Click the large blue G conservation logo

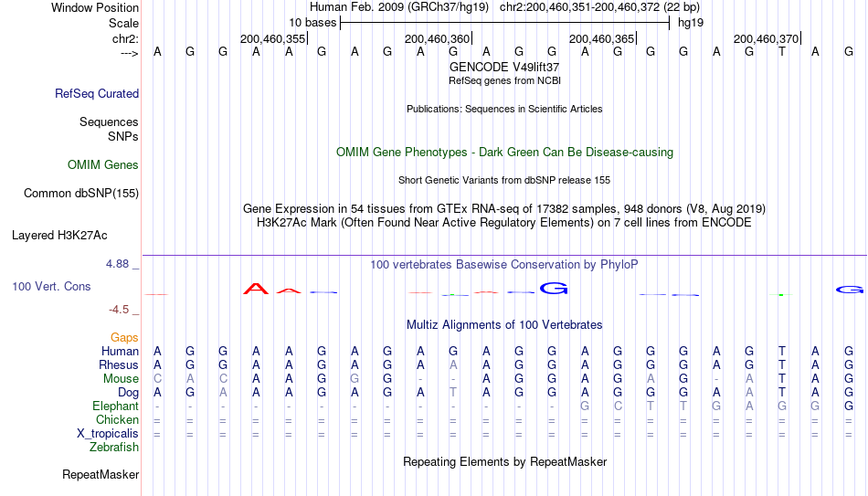click(x=554, y=288)
